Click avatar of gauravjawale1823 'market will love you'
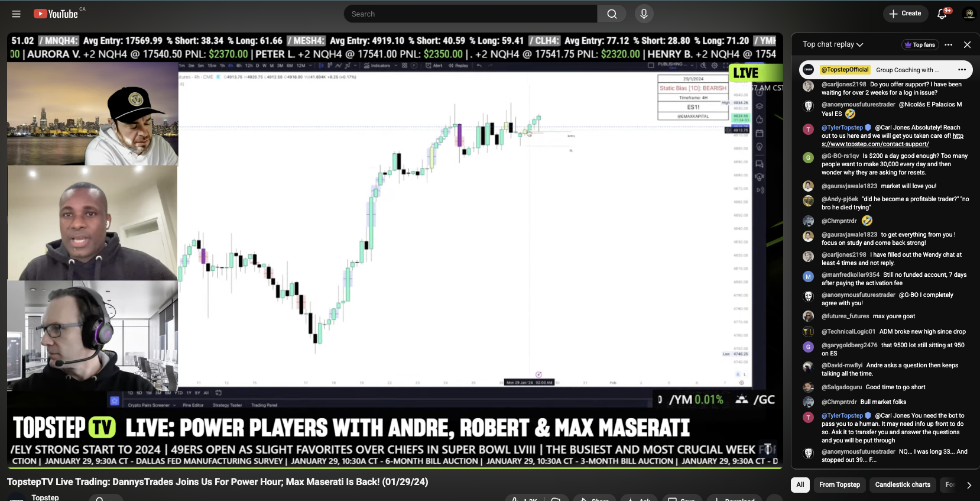The width and height of the screenshot is (980, 501). pyautogui.click(x=808, y=186)
